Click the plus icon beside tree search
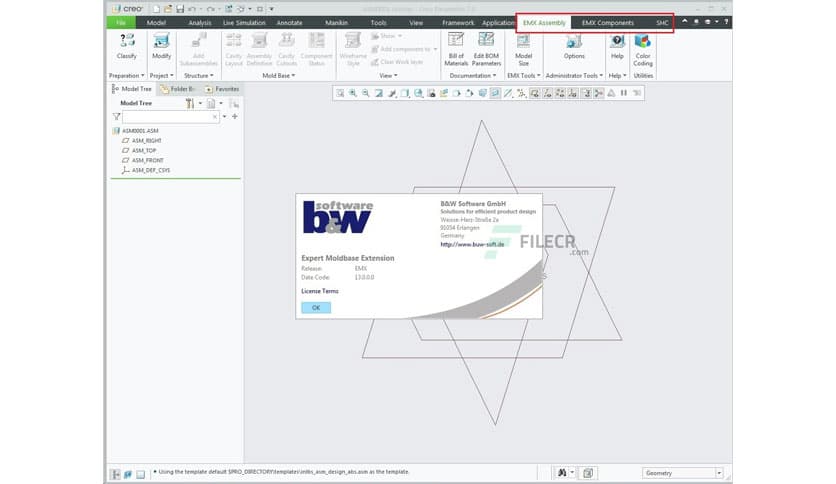The height and width of the screenshot is (484, 836). pos(235,116)
